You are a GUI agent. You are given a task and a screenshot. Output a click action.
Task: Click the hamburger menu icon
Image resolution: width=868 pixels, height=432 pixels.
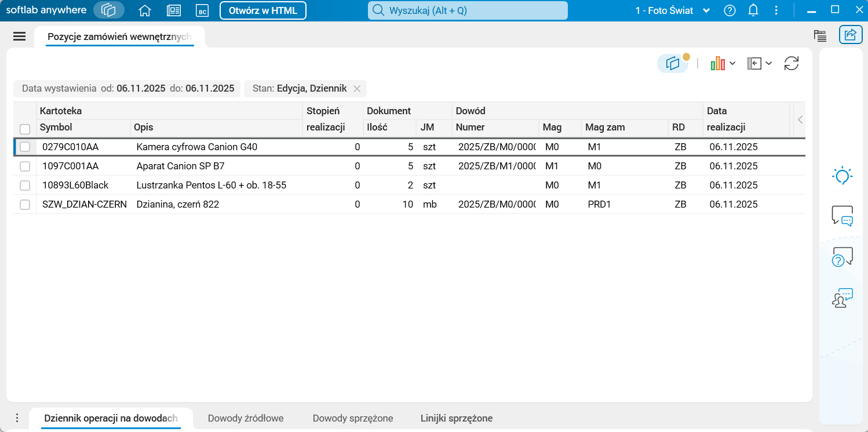[19, 36]
